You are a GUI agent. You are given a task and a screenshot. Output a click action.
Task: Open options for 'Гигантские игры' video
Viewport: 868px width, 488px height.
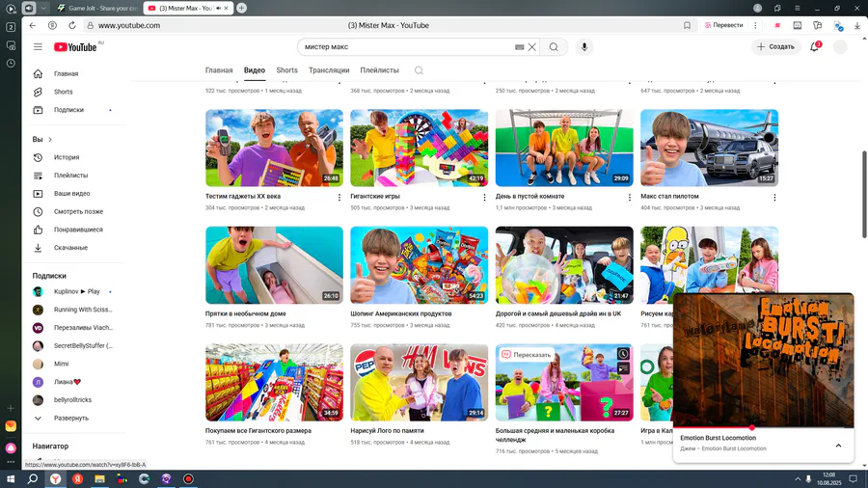click(x=484, y=198)
